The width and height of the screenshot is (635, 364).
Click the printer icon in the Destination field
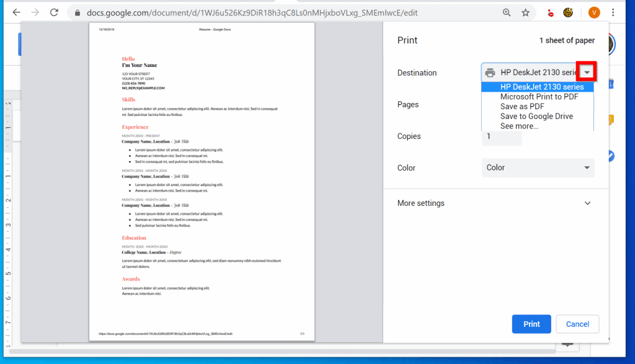[490, 72]
